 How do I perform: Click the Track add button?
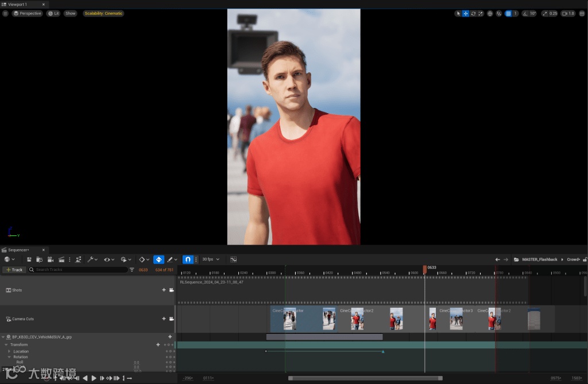(14, 270)
